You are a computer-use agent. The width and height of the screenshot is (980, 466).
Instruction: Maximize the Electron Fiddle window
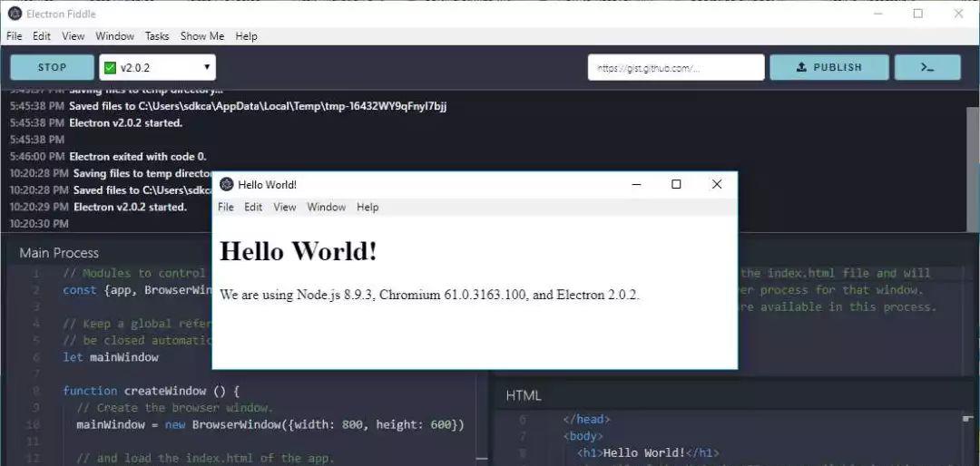point(918,13)
